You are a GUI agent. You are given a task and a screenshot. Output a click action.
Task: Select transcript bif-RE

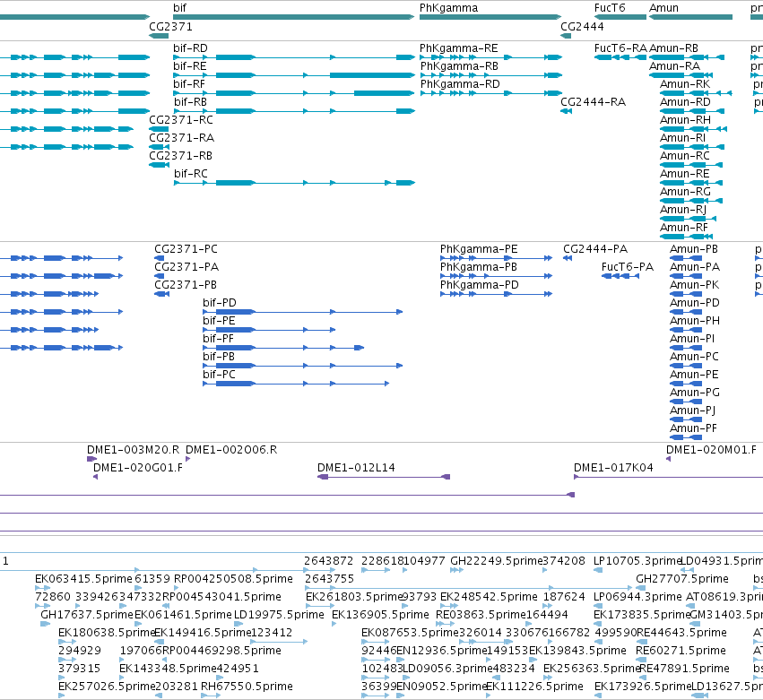point(190,66)
